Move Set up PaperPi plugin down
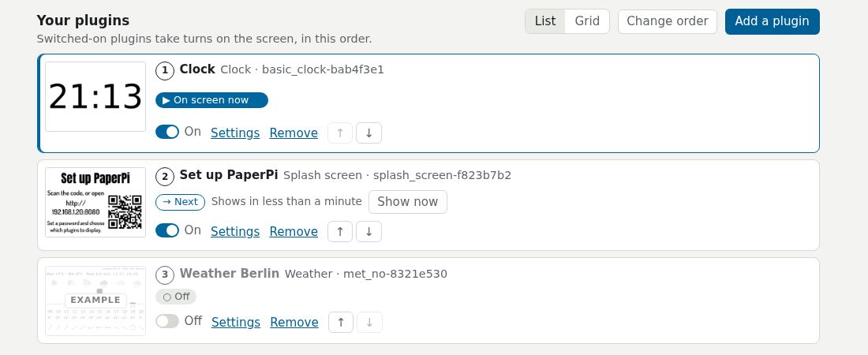The height and width of the screenshot is (355, 868). (369, 231)
